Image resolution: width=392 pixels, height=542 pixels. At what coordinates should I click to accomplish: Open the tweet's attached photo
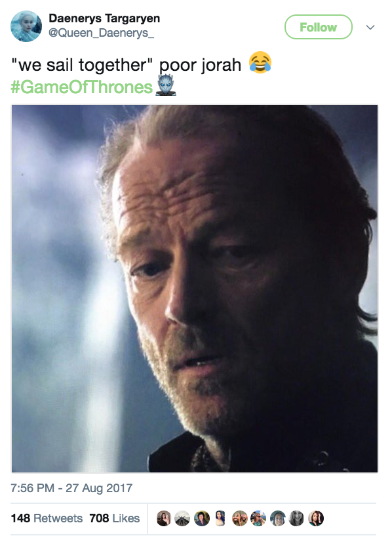(x=195, y=289)
